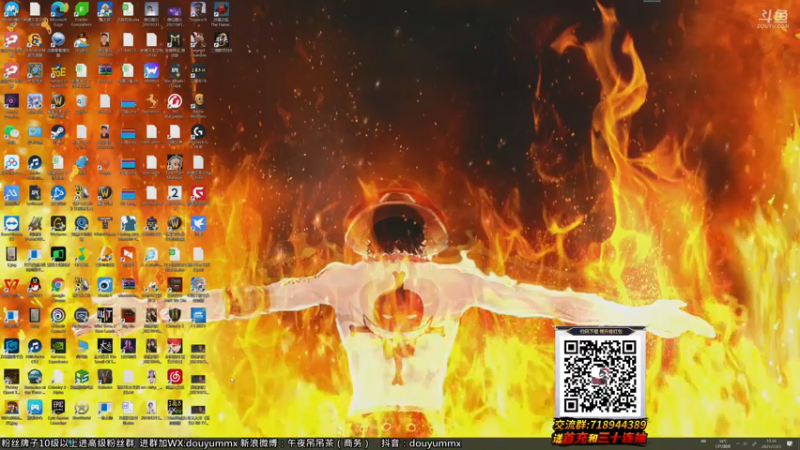
Task: Open the white number 2 icon
Action: [x=174, y=193]
